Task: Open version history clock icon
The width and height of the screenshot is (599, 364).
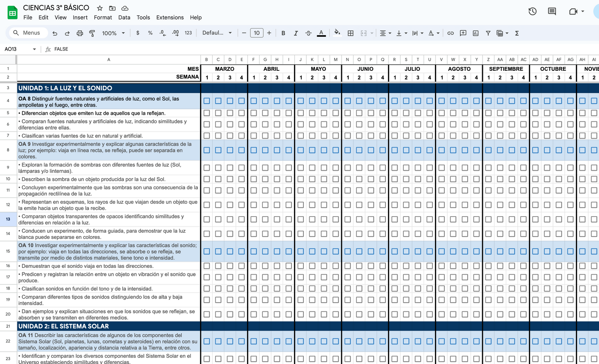Action: (x=532, y=12)
